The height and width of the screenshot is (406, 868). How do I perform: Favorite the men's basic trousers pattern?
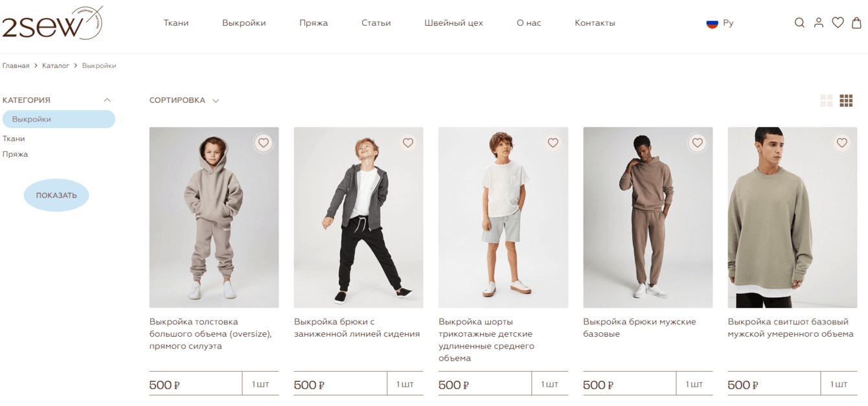click(697, 142)
